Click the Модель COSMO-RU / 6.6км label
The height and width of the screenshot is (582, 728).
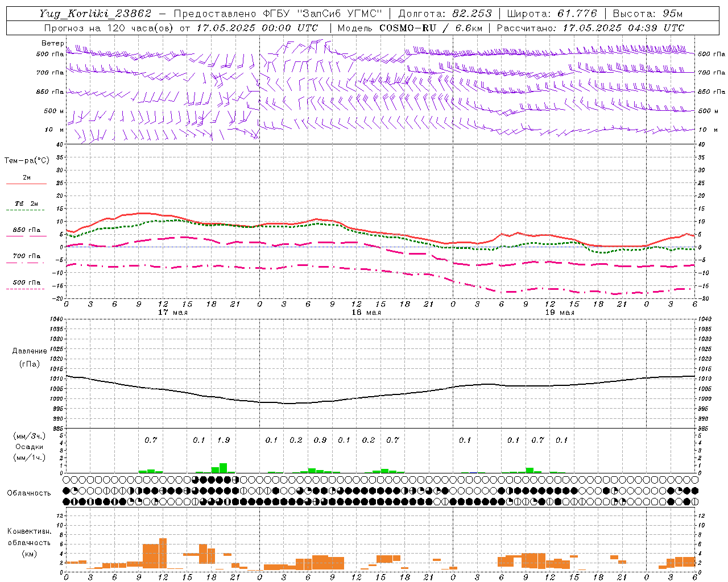pyautogui.click(x=409, y=28)
